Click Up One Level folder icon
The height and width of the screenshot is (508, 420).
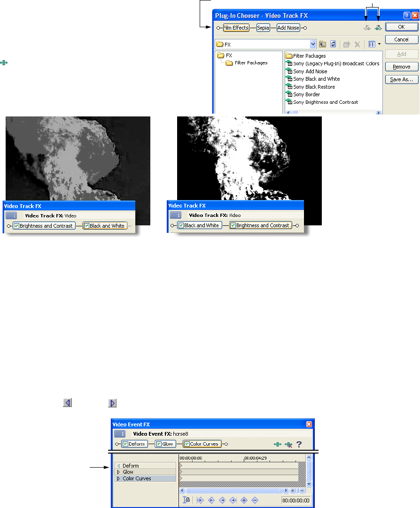322,45
